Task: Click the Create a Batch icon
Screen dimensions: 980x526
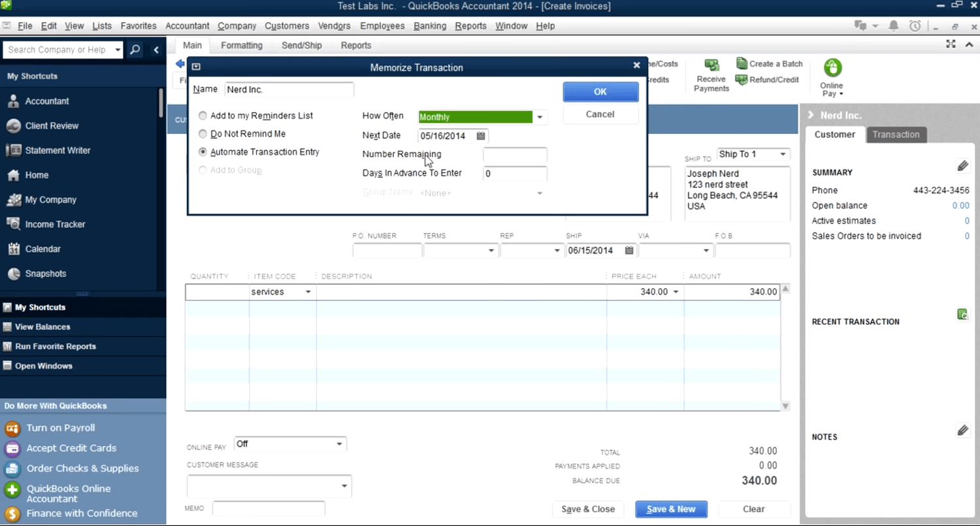Action: (769, 63)
